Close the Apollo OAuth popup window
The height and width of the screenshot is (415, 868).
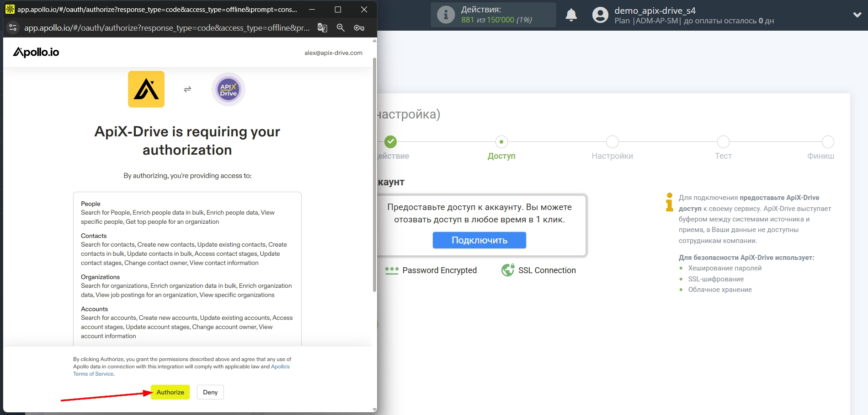point(364,9)
